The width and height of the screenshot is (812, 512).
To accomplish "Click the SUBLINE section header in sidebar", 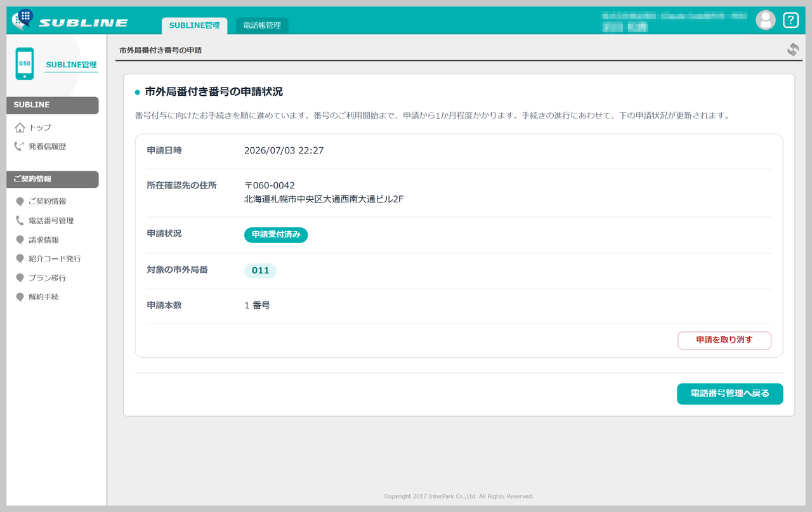I will (53, 105).
